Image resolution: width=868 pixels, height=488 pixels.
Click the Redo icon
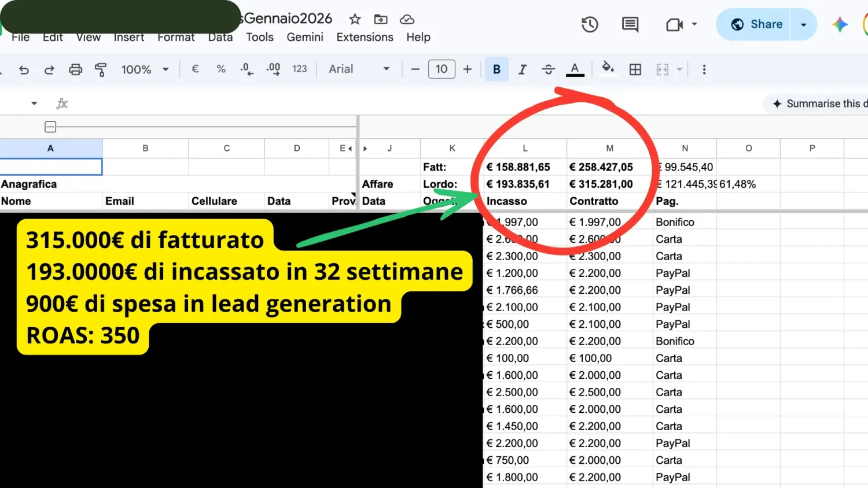tap(49, 70)
